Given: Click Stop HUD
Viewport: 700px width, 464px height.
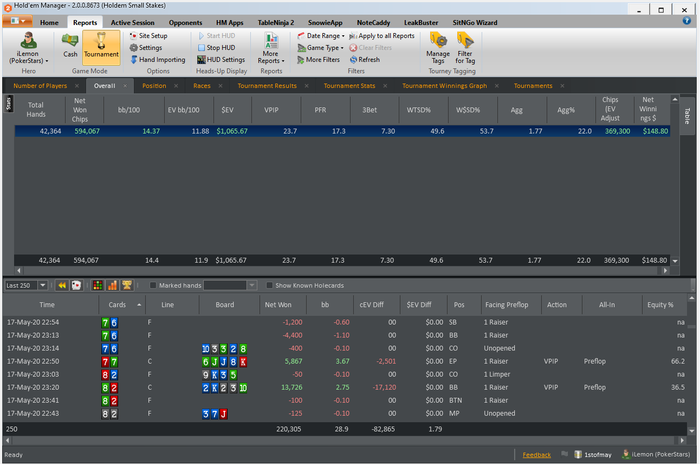Looking at the screenshot, I should click(x=217, y=47).
